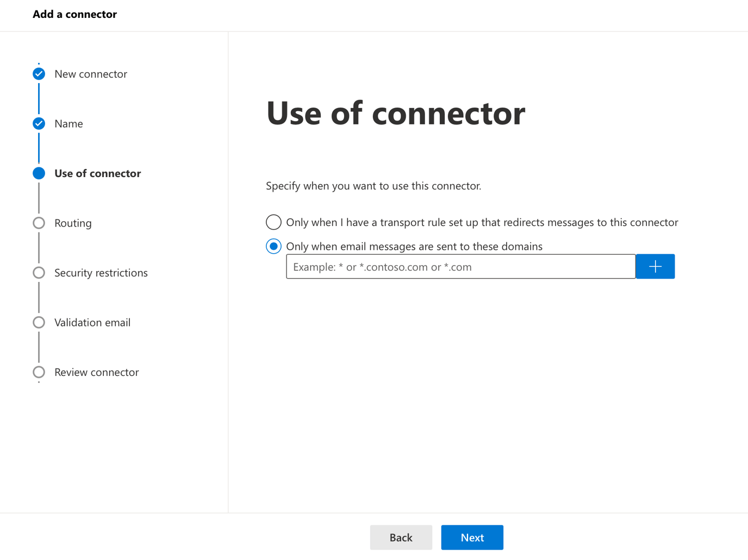Jump to the Review connector step
The image size is (748, 560).
click(96, 372)
